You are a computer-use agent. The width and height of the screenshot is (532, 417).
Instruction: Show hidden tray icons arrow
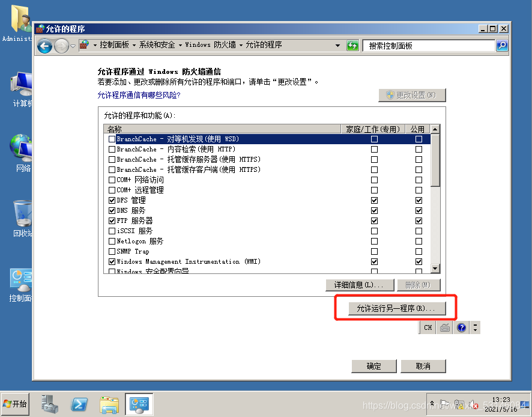tap(432, 403)
